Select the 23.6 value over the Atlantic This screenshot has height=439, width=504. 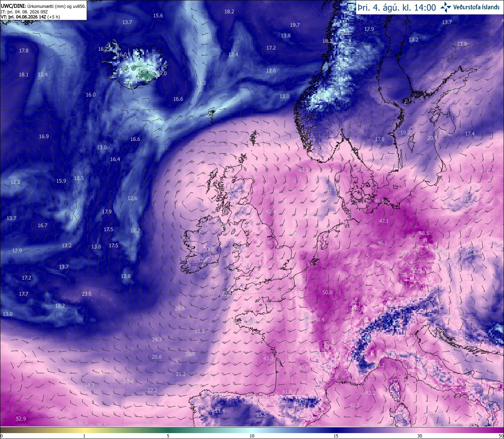click(x=87, y=294)
